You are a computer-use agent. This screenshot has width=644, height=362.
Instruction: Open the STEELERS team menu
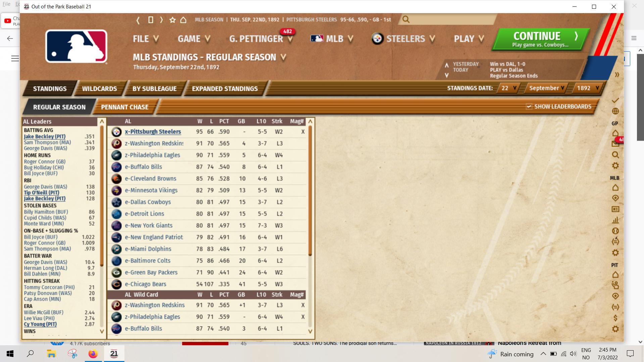(403, 39)
